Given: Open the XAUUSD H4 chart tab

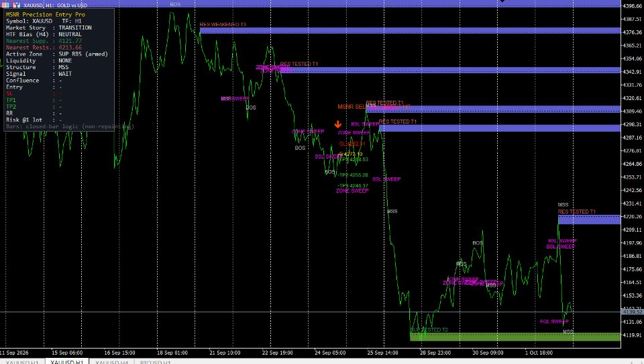Looking at the screenshot, I should pos(111,362).
